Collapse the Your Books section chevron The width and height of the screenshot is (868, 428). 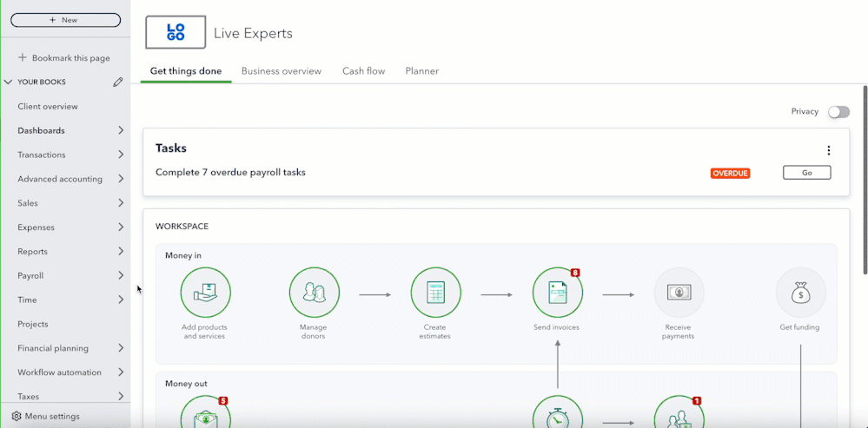8,82
